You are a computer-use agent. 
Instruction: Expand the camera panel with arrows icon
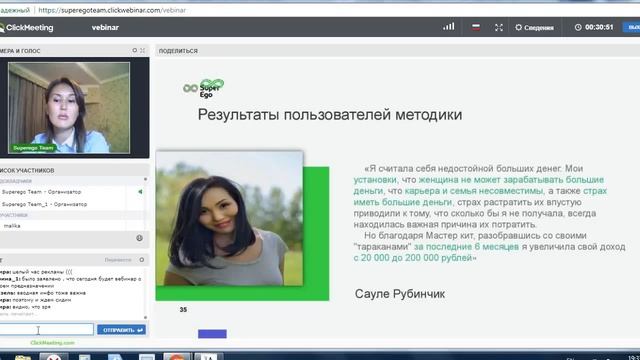(142, 50)
